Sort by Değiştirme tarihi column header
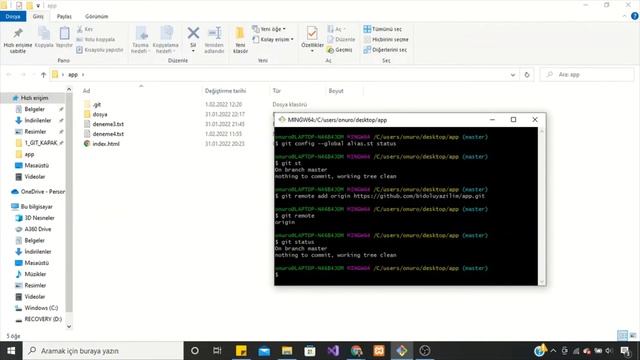The image size is (640, 360). click(225, 91)
